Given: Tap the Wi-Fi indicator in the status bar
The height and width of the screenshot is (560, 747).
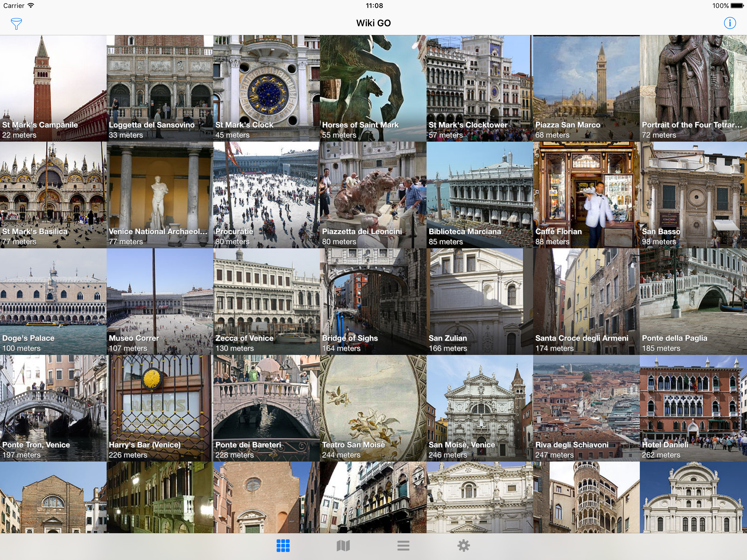Looking at the screenshot, I should pyautogui.click(x=31, y=5).
